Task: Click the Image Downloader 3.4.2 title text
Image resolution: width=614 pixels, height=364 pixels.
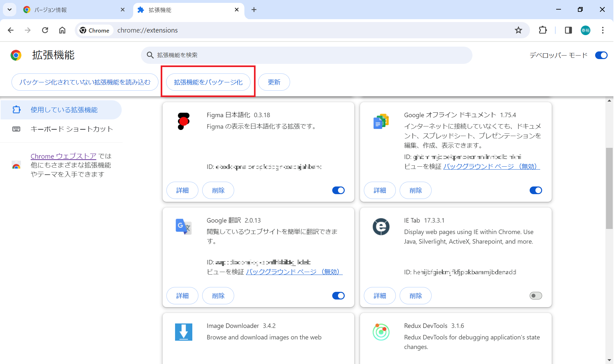Action: 241,326
